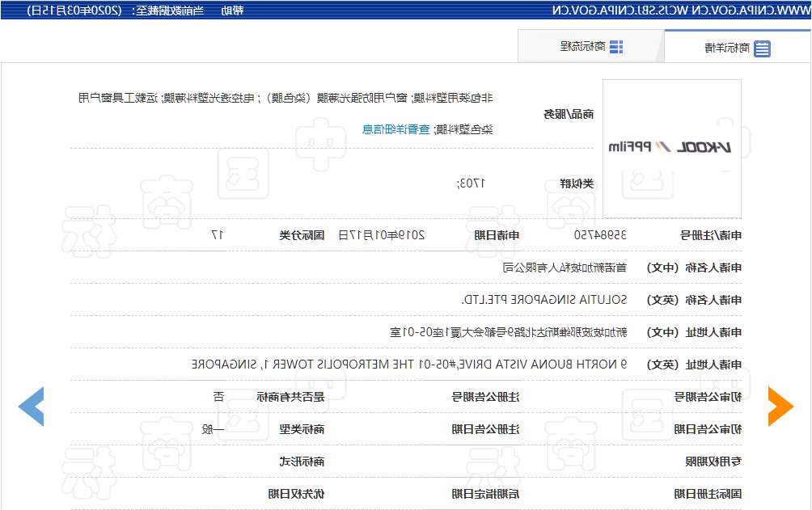Select the goods text 非包装用塑料膜
The width and height of the screenshot is (812, 510).
pos(454,98)
